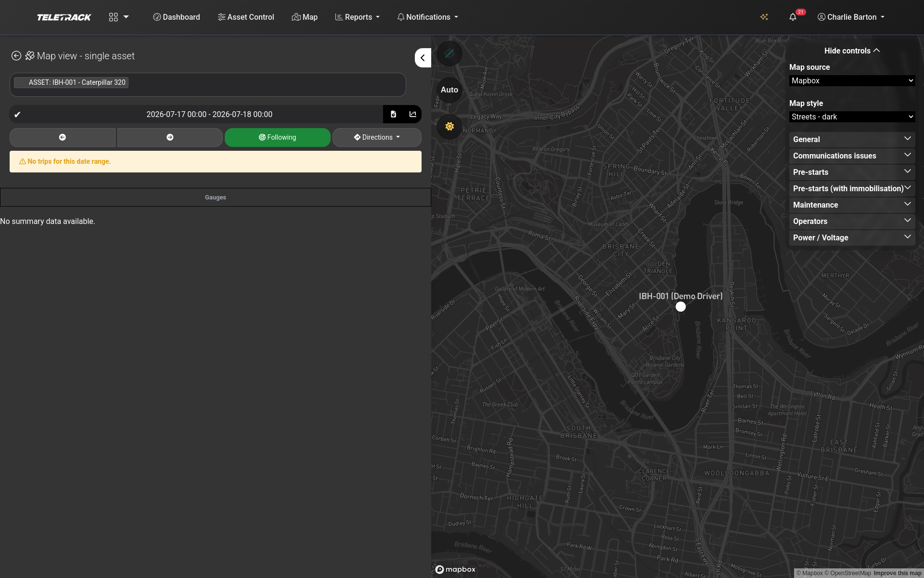Open the app grid switcher icon
Screen dimensions: 924x578
pos(114,17)
